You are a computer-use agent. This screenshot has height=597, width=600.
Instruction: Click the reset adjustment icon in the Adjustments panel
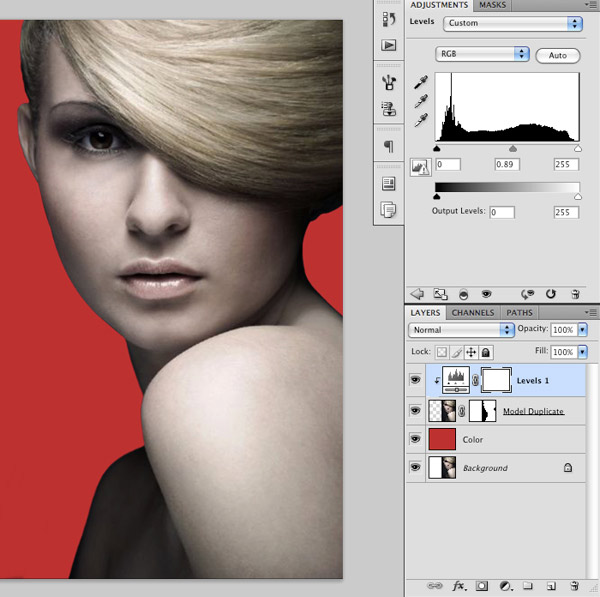point(550,294)
